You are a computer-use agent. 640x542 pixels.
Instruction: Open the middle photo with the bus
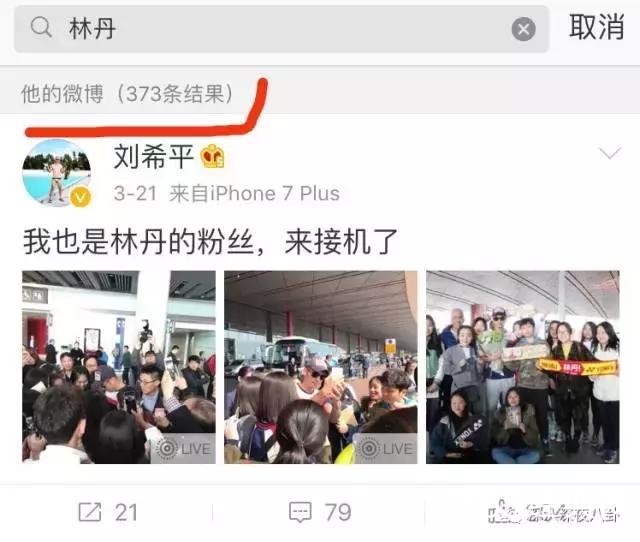320,367
